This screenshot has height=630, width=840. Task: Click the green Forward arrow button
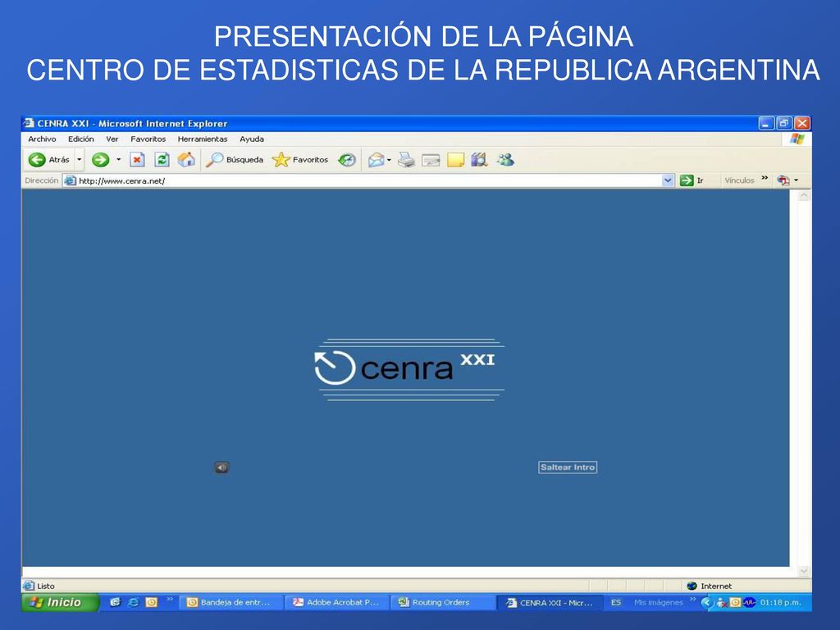click(x=100, y=160)
